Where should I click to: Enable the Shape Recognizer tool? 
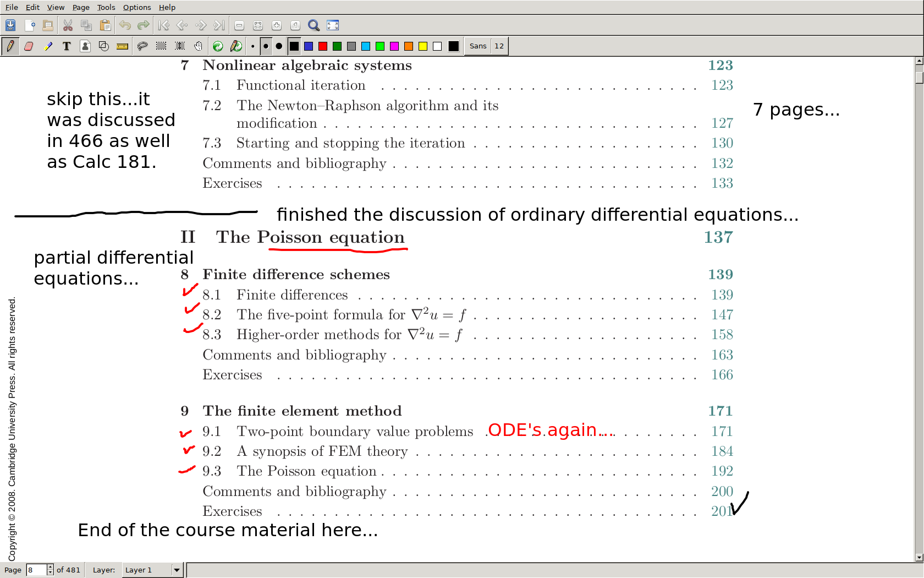point(104,46)
